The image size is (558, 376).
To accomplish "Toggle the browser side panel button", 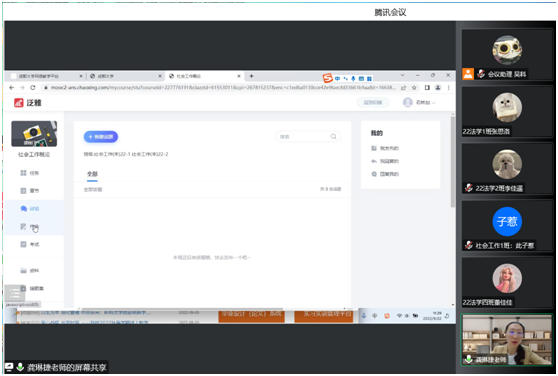I will [x=427, y=88].
